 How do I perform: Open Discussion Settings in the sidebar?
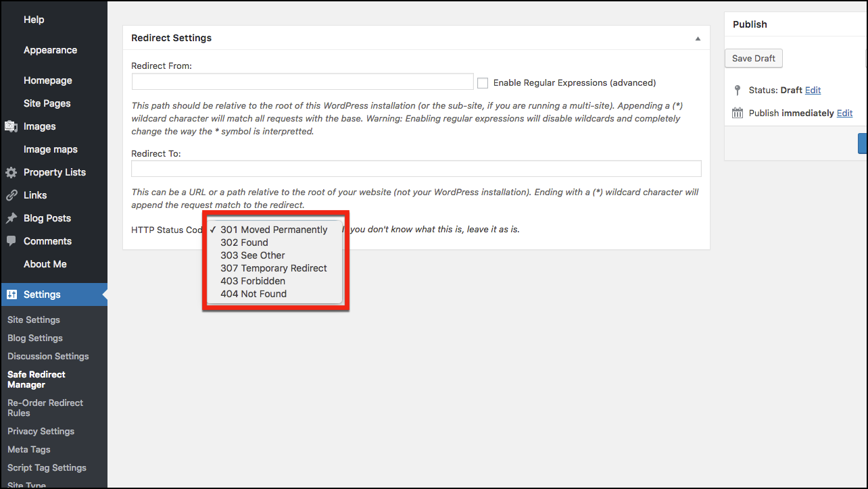(x=48, y=356)
